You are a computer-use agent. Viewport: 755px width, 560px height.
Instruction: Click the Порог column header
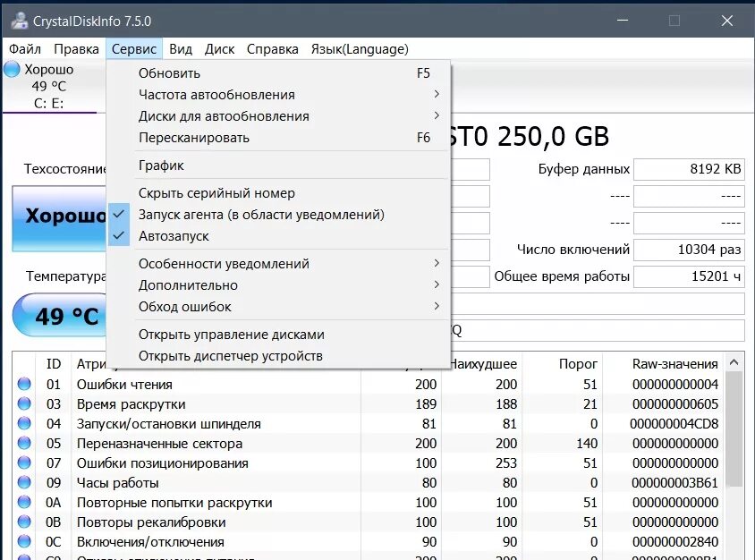point(578,364)
